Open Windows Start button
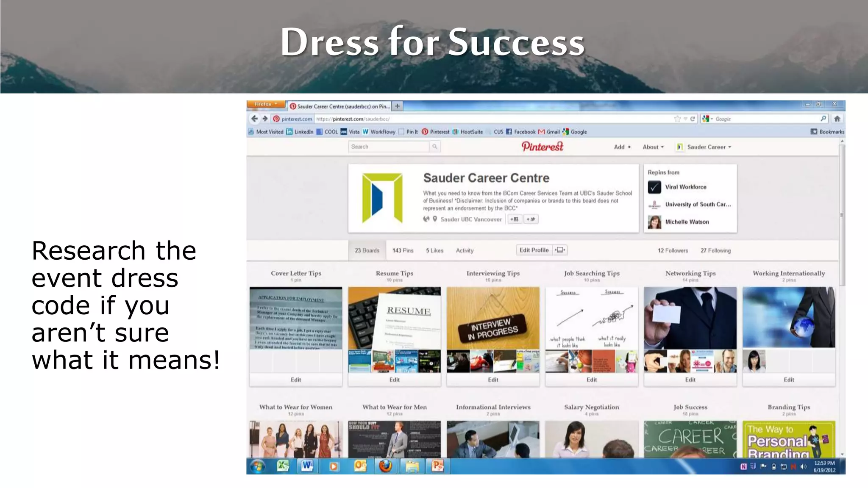This screenshot has height=488, width=868. tap(257, 466)
